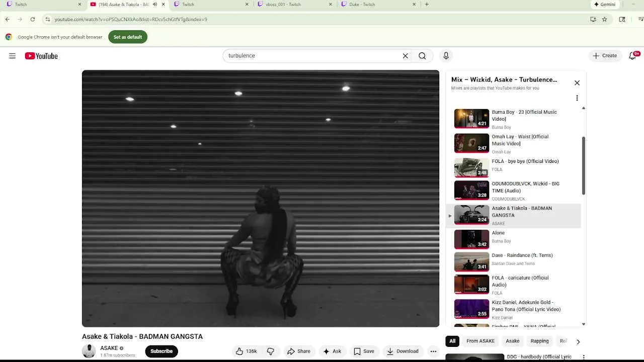Screen dimensions: 644x362
Task: Select the All filter chip
Action: coord(452,341)
